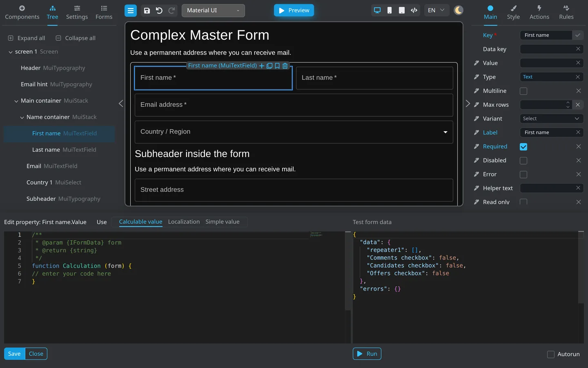
Task: Open the JSON code view
Action: (414, 10)
